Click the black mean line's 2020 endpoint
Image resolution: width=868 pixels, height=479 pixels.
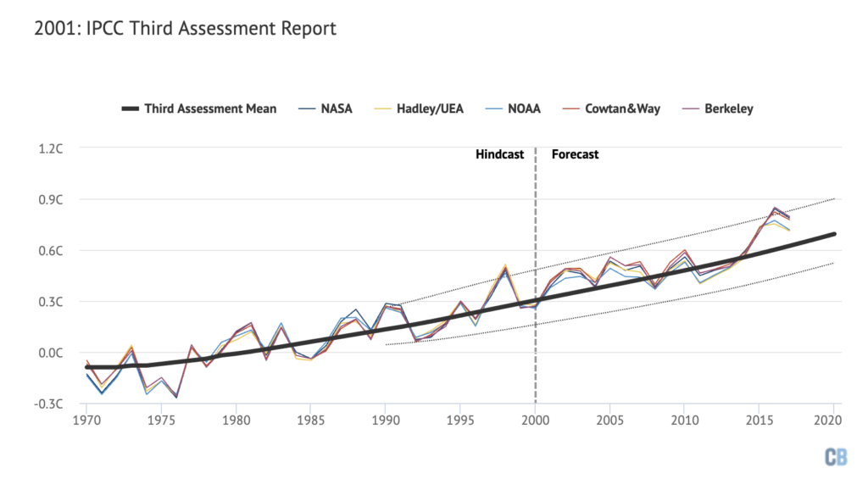click(833, 234)
